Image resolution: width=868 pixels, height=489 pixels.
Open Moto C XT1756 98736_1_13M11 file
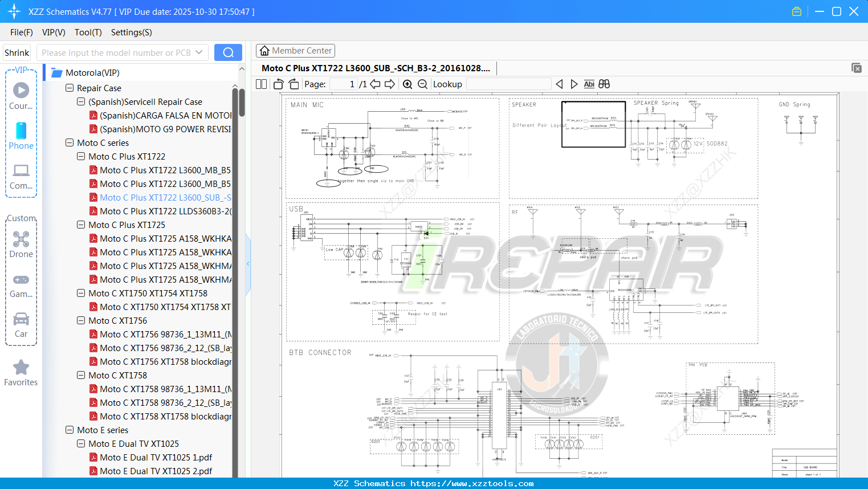coord(165,334)
